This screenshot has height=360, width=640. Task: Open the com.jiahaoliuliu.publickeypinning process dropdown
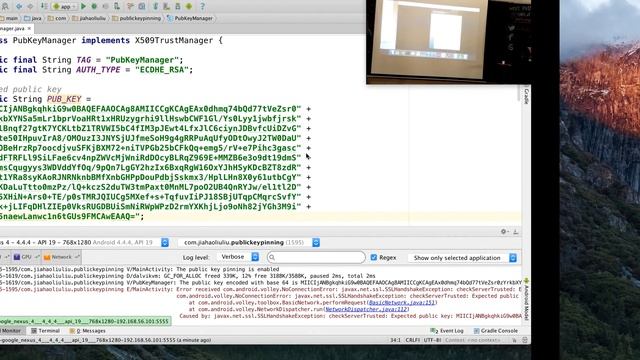point(249,242)
